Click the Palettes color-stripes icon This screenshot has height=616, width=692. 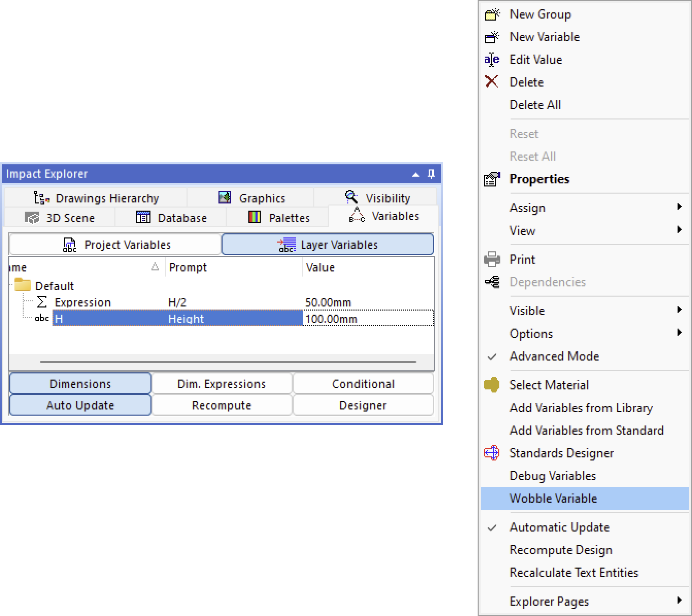tap(255, 217)
